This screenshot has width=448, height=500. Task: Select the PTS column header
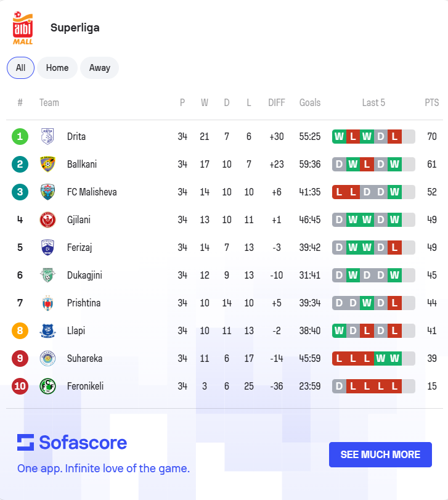click(x=432, y=103)
